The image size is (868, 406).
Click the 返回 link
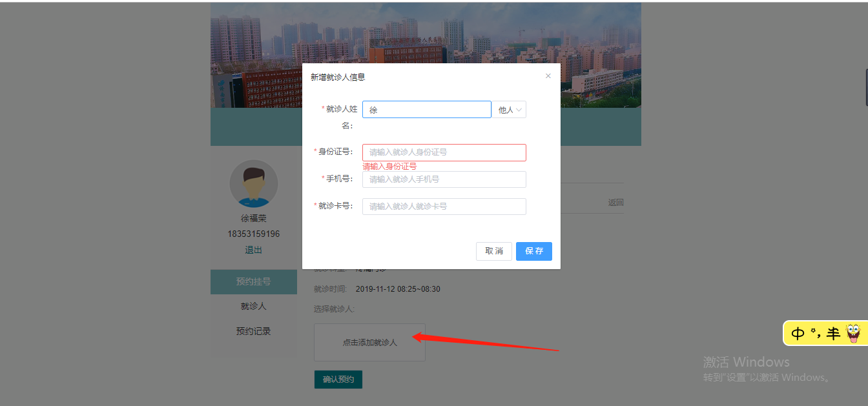(615, 203)
